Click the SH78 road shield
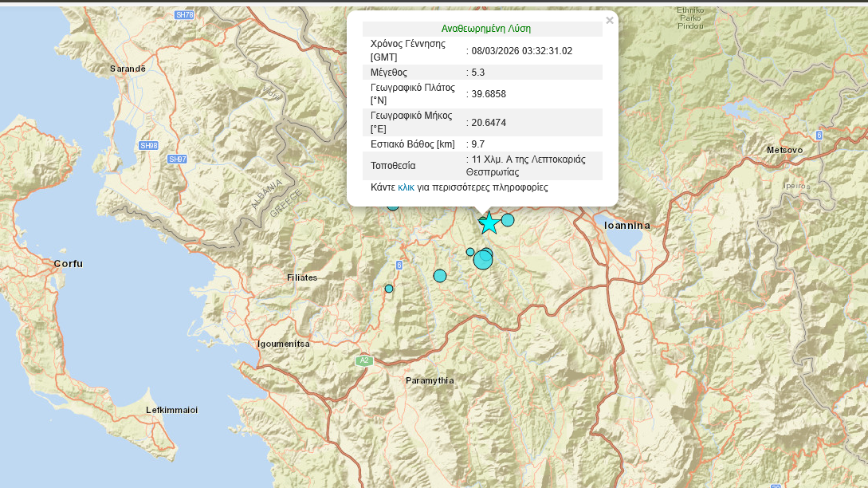 pyautogui.click(x=184, y=15)
